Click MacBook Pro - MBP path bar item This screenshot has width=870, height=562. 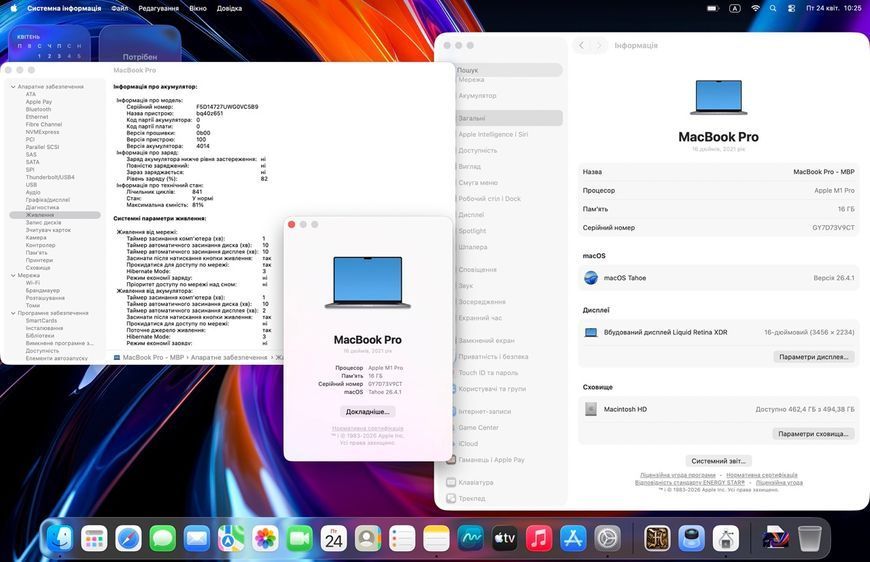[148, 358]
